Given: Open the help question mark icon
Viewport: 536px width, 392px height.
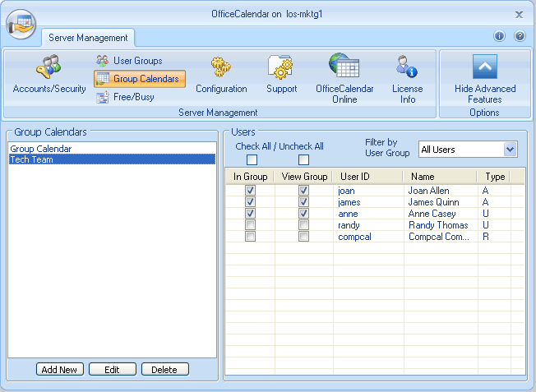Looking at the screenshot, I should click(520, 36).
